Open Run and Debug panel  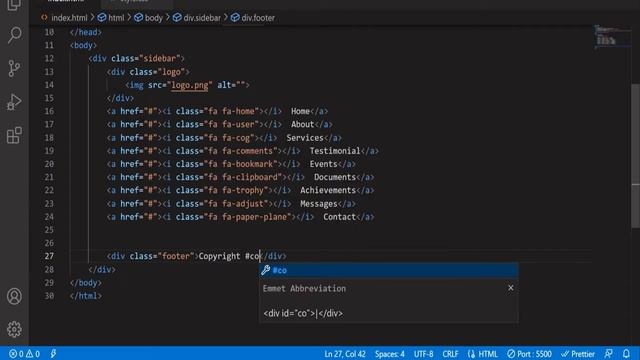[14, 102]
